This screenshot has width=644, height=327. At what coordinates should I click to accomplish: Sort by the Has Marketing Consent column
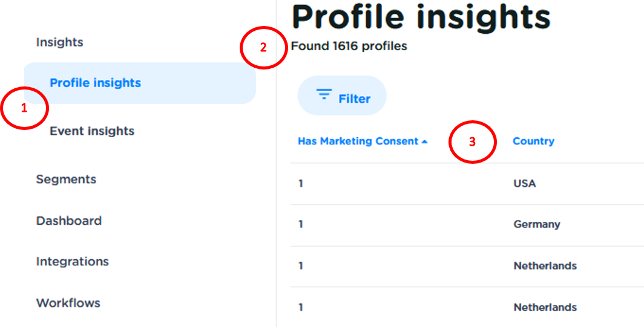tap(358, 141)
